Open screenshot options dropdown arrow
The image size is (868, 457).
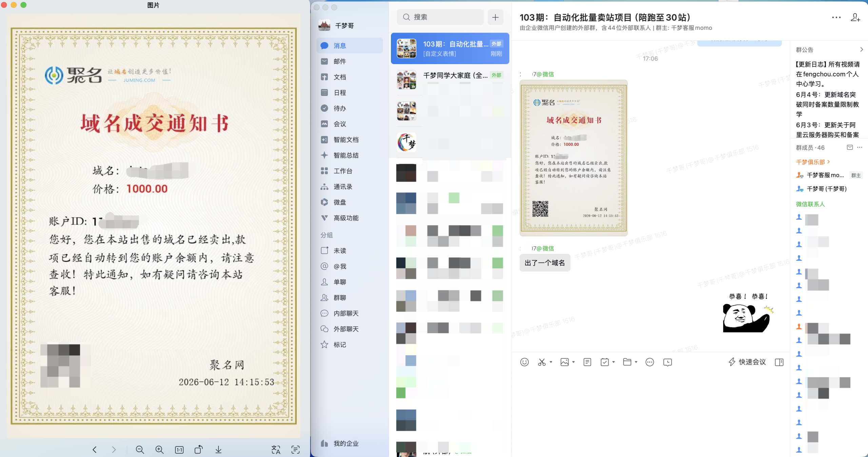pos(551,362)
